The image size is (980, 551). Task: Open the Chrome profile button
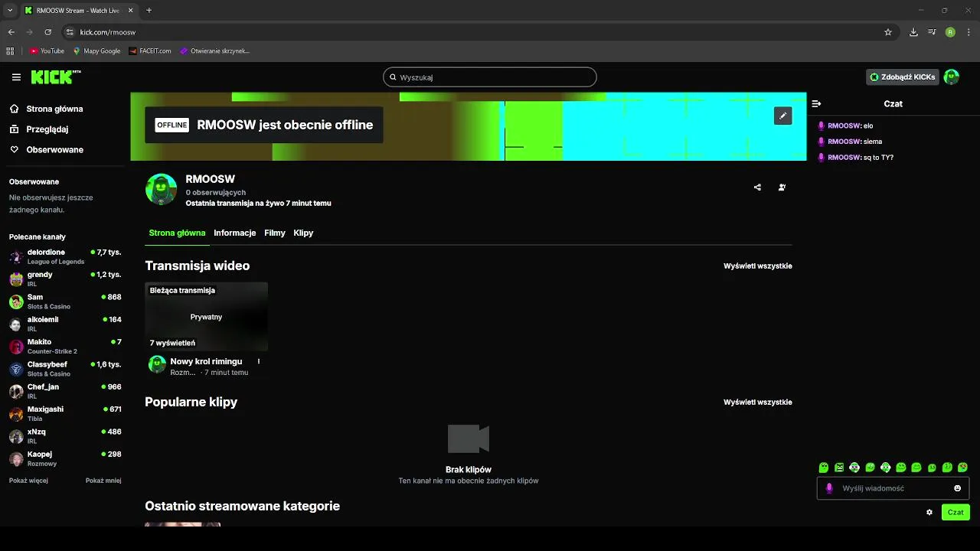tap(950, 32)
